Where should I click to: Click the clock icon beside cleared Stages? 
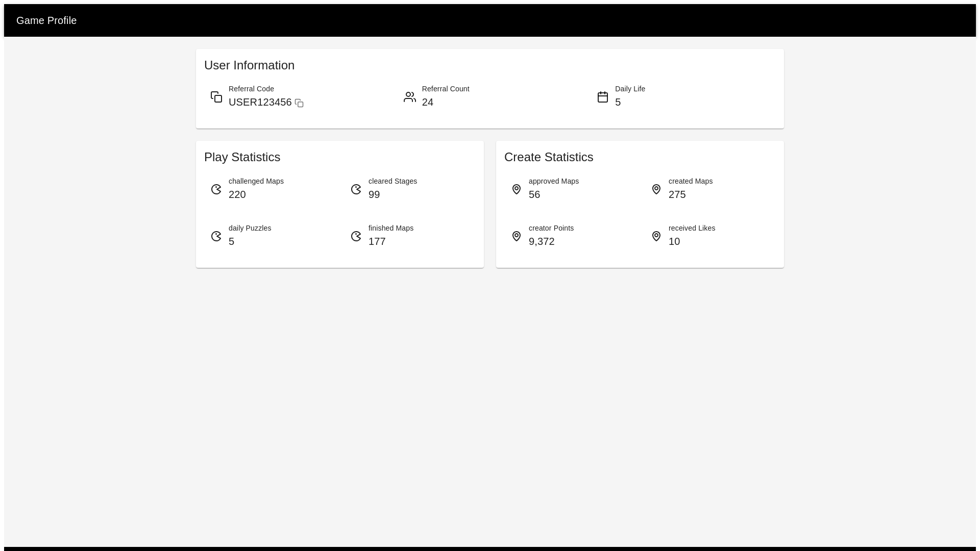pyautogui.click(x=356, y=189)
